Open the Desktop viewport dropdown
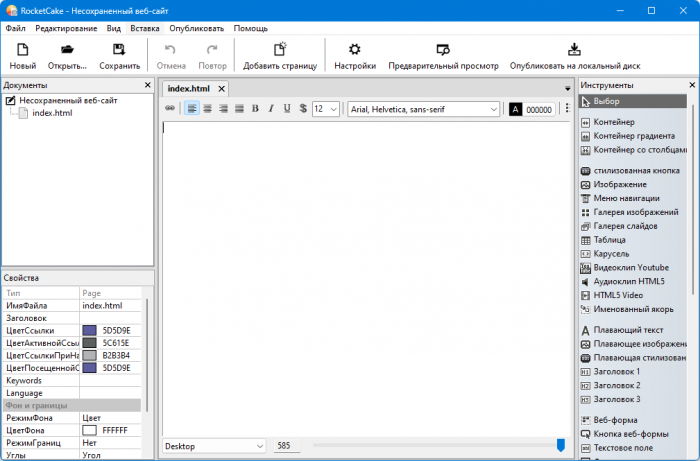The image size is (700, 461). click(x=215, y=445)
